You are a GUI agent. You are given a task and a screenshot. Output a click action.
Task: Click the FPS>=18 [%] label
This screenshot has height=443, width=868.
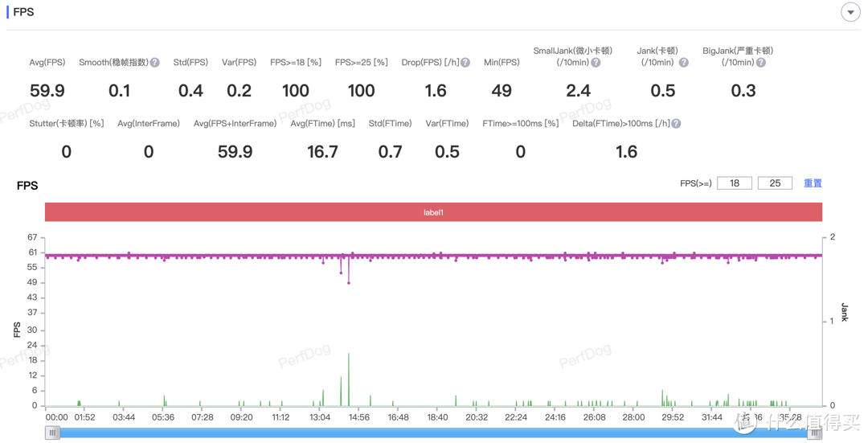(x=296, y=63)
